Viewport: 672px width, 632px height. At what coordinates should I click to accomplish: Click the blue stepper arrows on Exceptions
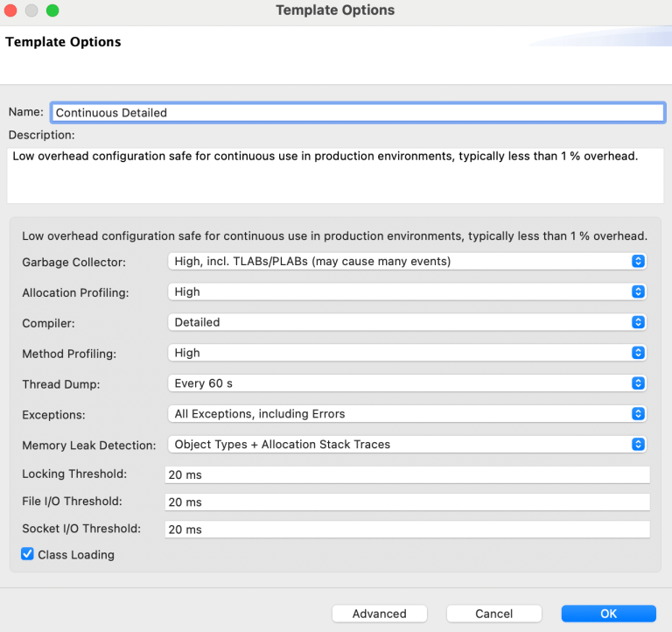(638, 414)
